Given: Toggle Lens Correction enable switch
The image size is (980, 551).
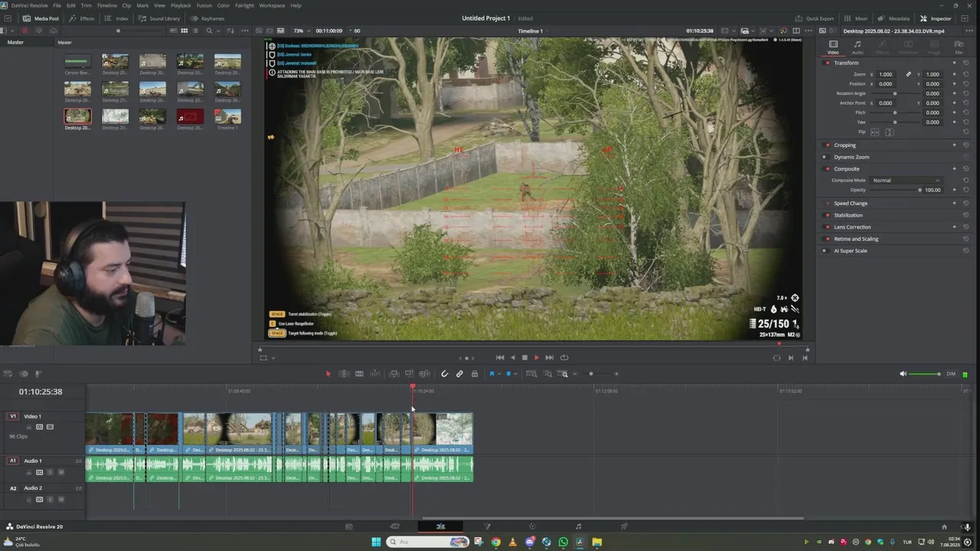Looking at the screenshot, I should point(827,227).
